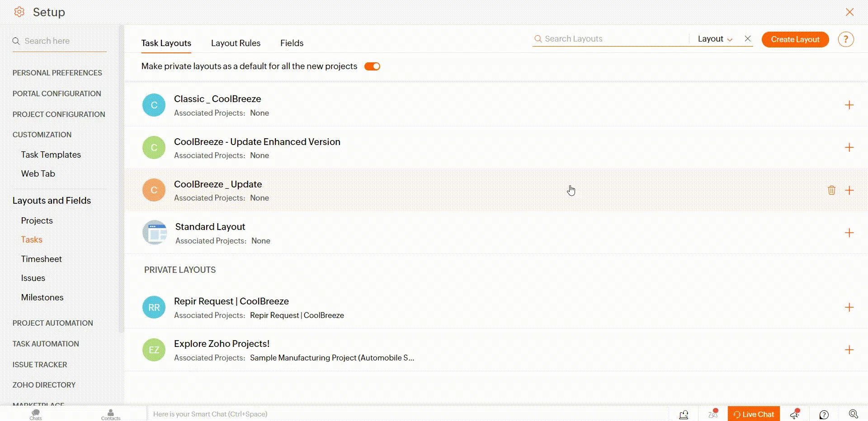Expand the Task Automation section
The height and width of the screenshot is (421, 868).
pyautogui.click(x=46, y=344)
